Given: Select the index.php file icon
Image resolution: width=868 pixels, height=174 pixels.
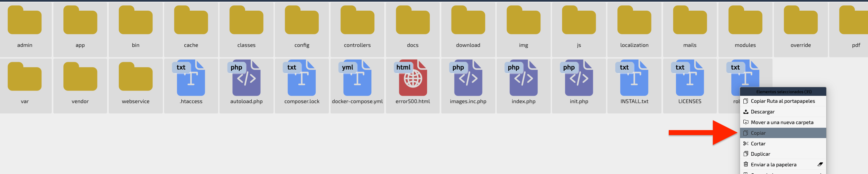Looking at the screenshot, I should [x=523, y=78].
